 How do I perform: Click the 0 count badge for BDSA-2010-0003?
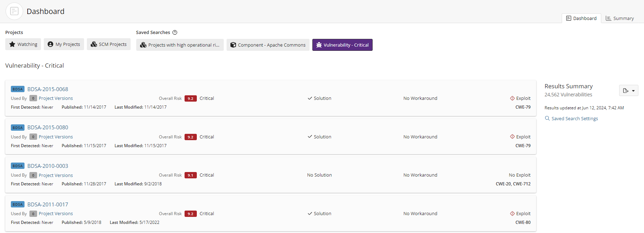pos(33,175)
